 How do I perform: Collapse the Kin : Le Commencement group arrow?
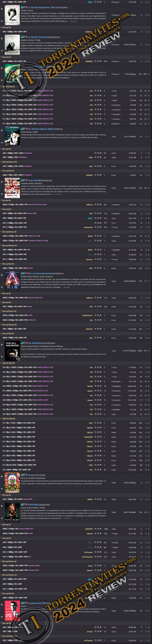[x=2, y=287]
